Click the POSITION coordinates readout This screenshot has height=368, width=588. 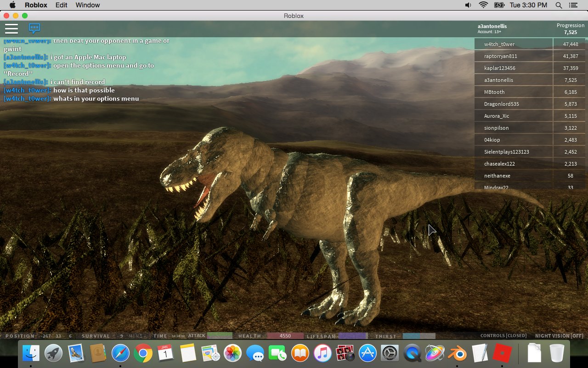39,336
